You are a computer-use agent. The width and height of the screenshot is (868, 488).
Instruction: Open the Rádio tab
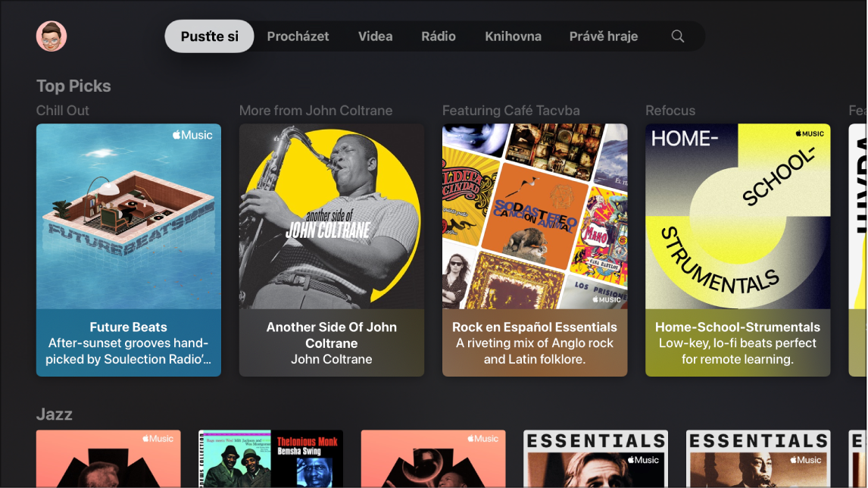click(x=439, y=36)
